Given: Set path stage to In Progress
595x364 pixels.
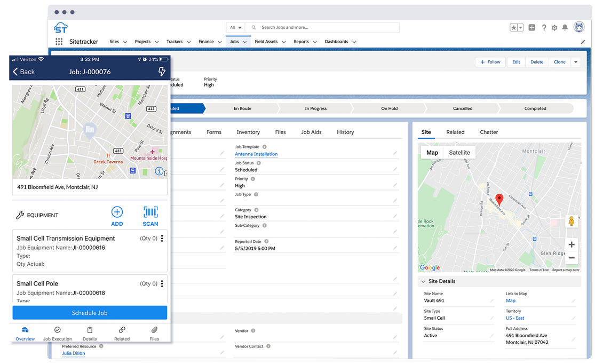Looking at the screenshot, I should tap(316, 108).
